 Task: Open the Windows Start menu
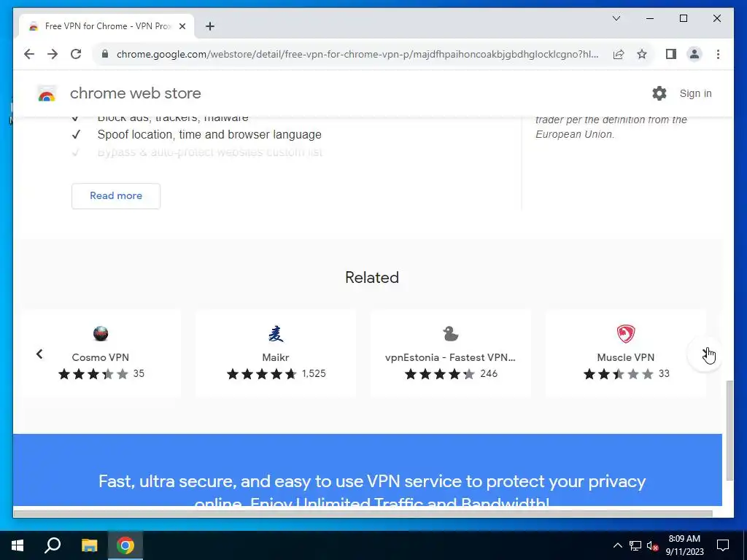pos(18,545)
